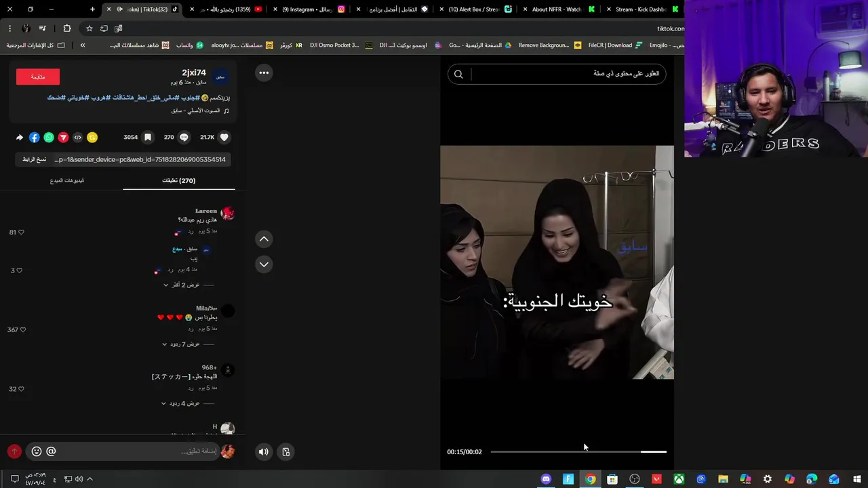Post comment with the red arrow button
The image size is (868, 488).
14,451
